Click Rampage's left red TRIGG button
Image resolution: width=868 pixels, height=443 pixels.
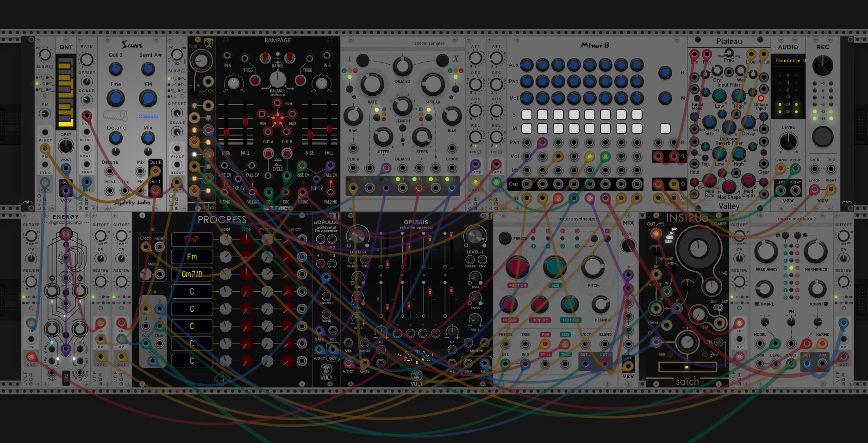pos(255,80)
